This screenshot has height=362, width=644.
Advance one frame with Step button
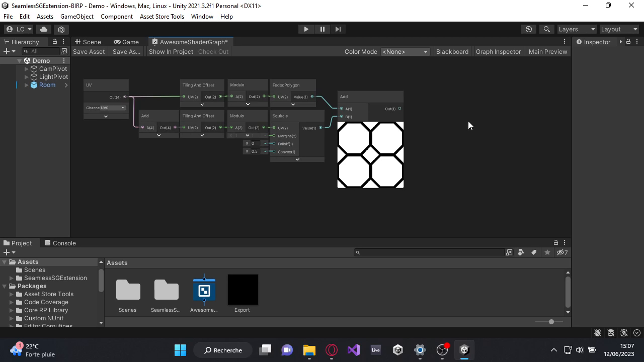(338, 29)
